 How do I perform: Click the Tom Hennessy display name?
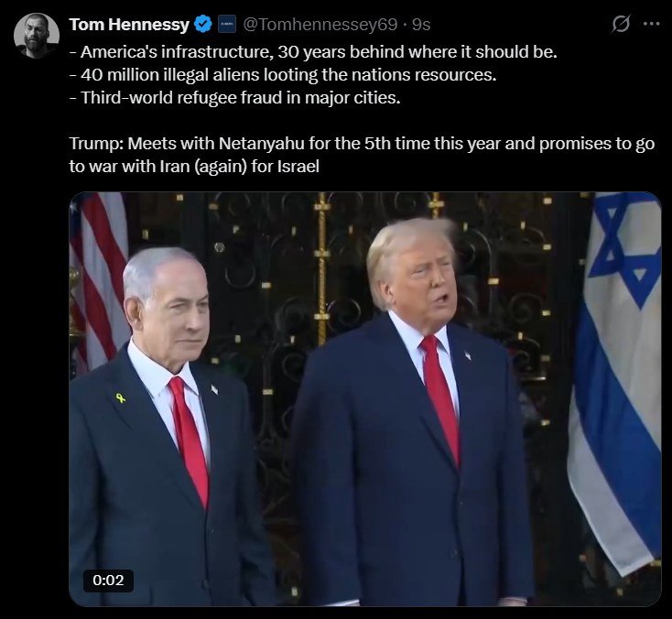(129, 25)
